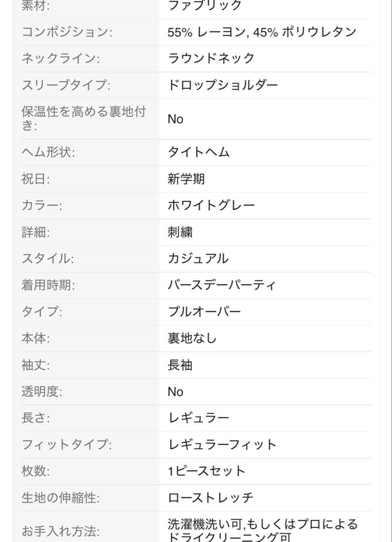This screenshot has height=542, width=392.
Task: Click the お手入れ方法 care instructions label
Action: [61, 531]
